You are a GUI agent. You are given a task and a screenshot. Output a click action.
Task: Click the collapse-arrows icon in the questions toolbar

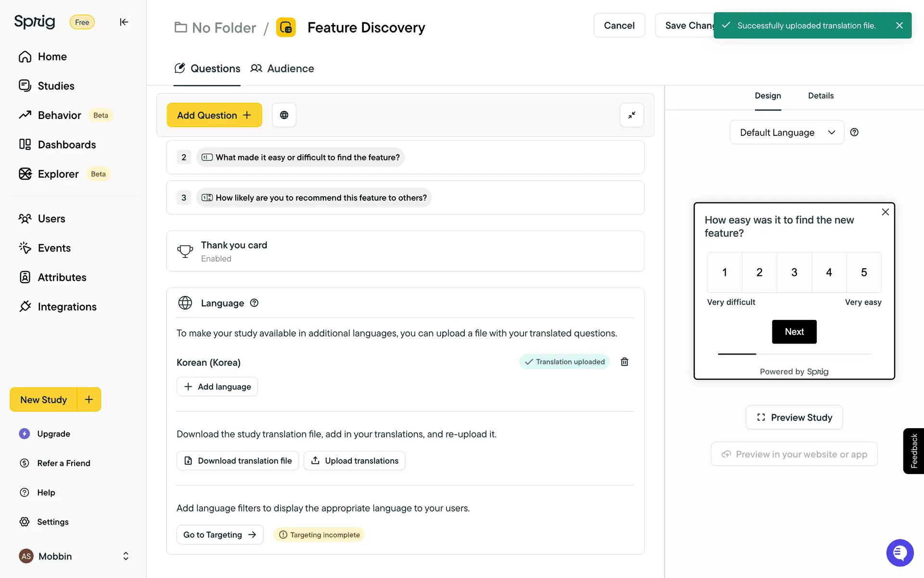coord(631,115)
